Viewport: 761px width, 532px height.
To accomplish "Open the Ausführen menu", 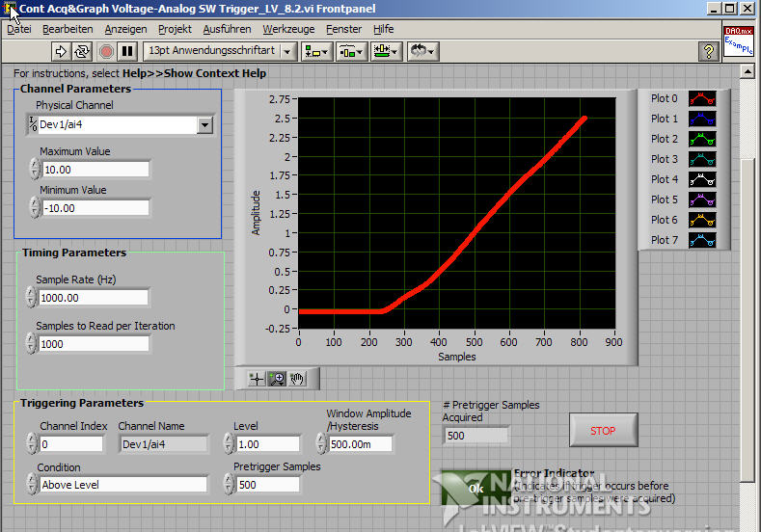I will tap(227, 29).
